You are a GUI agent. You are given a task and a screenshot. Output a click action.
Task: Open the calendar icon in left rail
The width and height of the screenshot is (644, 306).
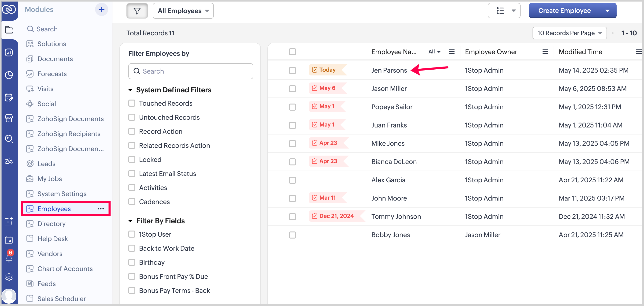tap(9, 240)
